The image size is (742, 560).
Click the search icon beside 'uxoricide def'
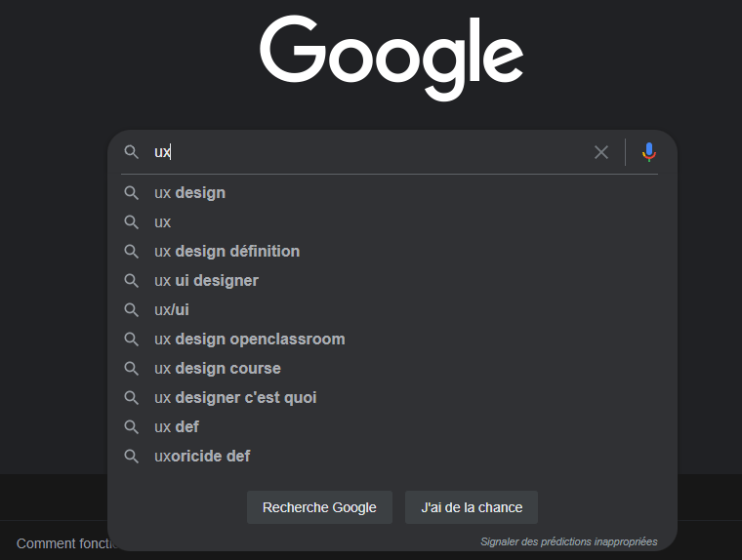131,457
